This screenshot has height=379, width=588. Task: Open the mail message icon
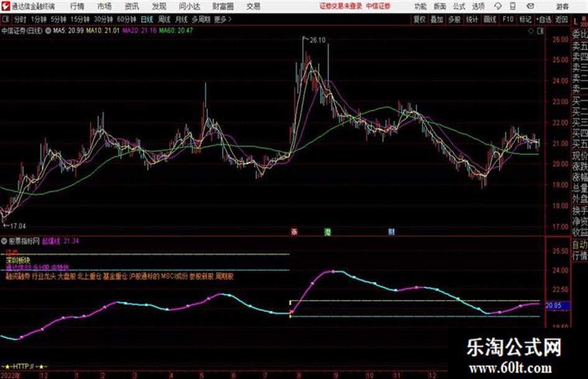tap(530, 6)
